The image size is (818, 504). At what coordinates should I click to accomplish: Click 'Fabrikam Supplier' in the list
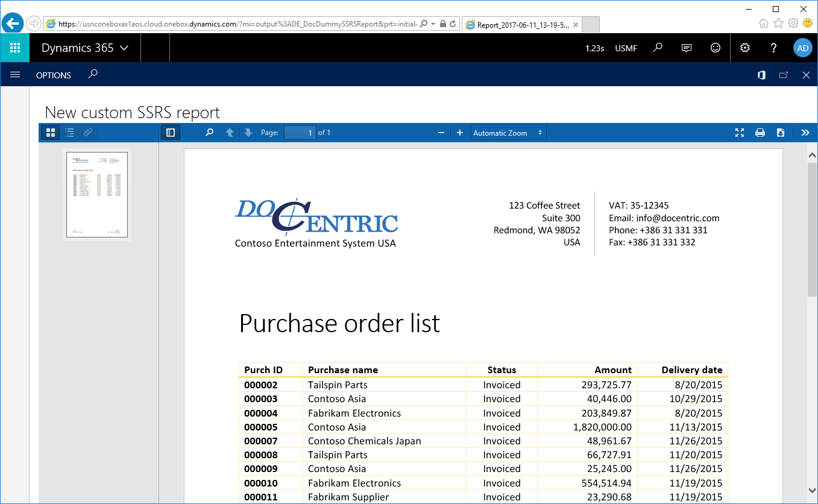[348, 497]
